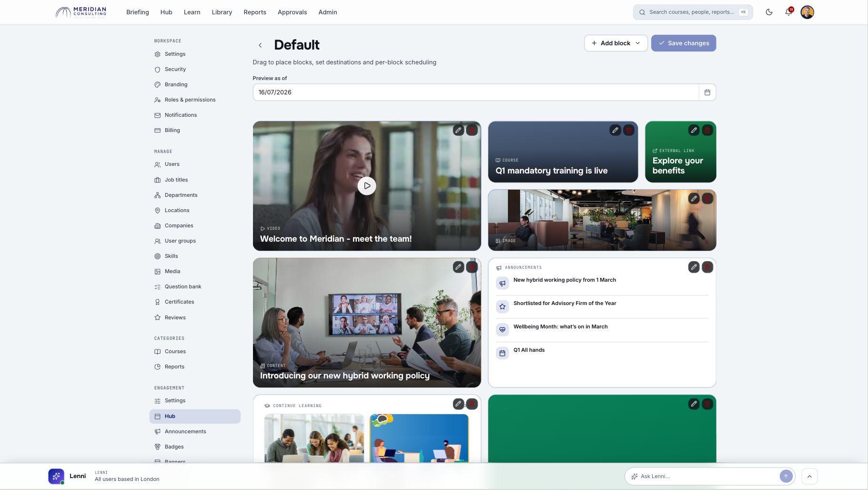
Task: Delete the Announcements block
Action: point(707,267)
